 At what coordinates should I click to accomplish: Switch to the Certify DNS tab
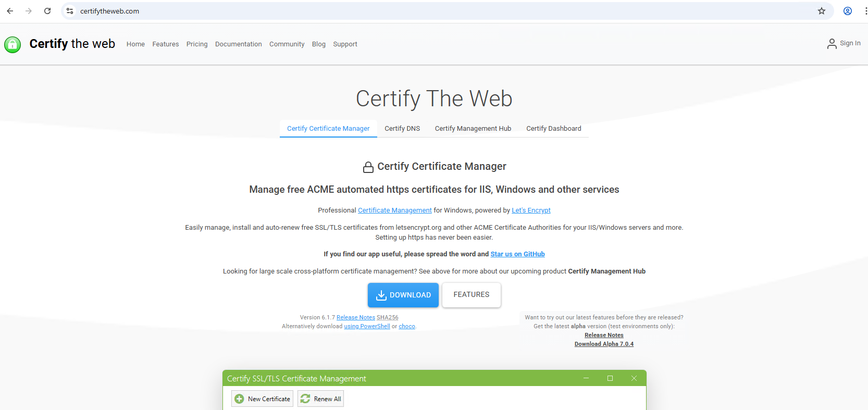click(x=402, y=129)
